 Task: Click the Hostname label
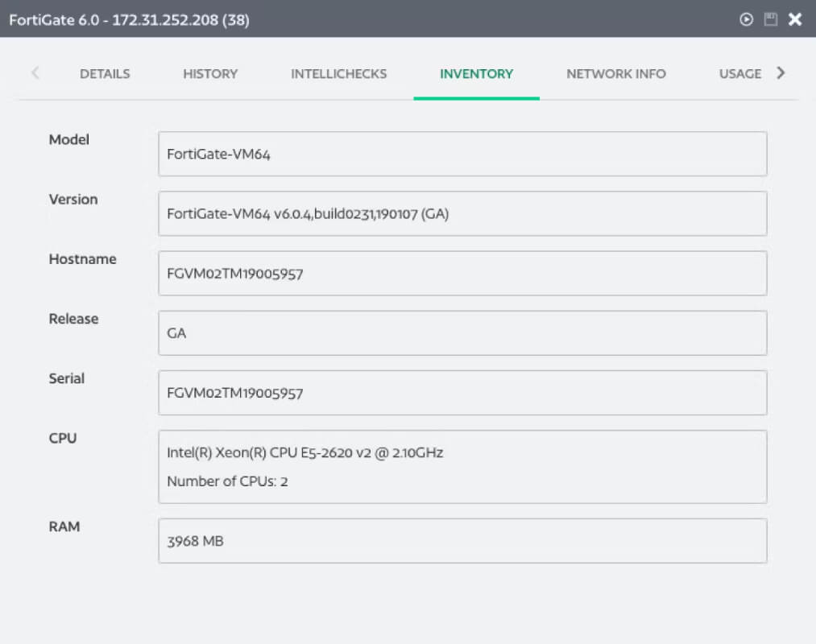[x=82, y=259]
